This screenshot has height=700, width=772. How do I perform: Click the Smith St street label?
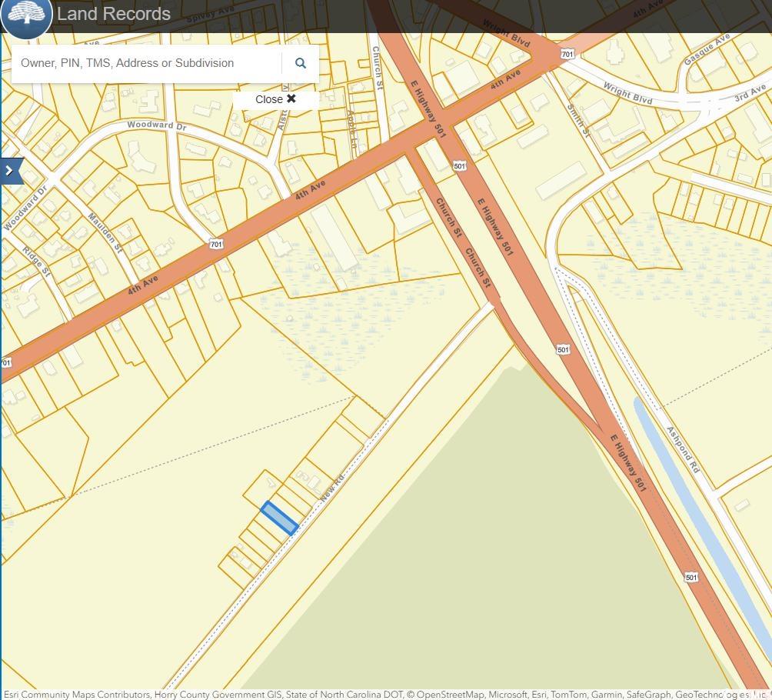[578, 120]
